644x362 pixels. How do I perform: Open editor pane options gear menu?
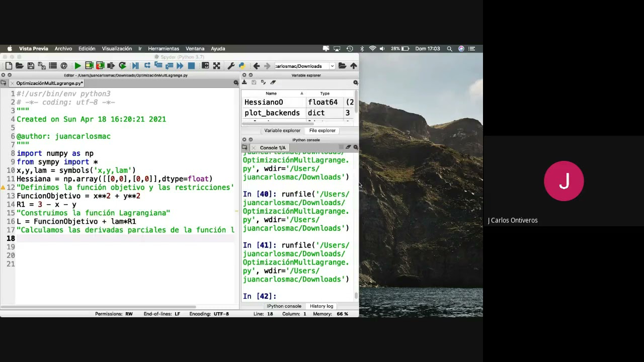pos(236,83)
